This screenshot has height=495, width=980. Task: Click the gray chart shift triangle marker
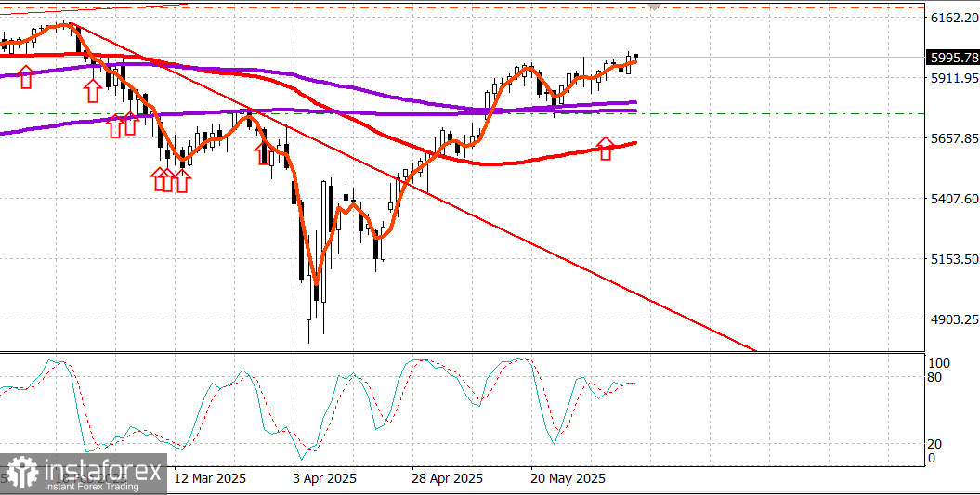tap(654, 7)
